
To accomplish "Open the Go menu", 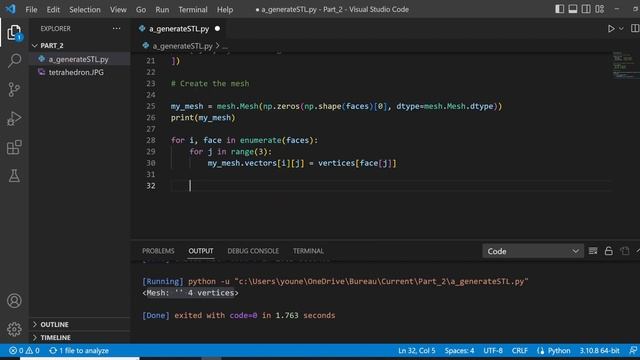I will pos(141,9).
